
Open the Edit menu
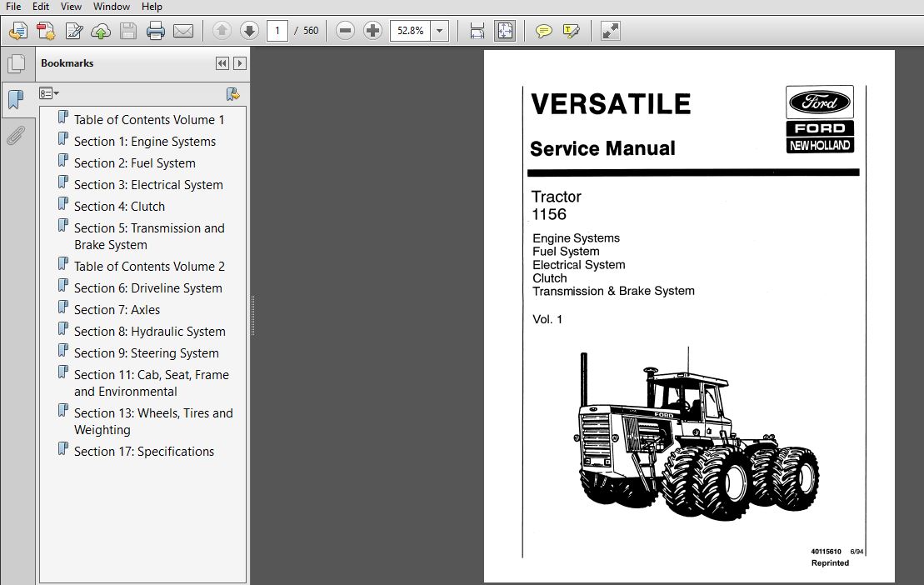(x=41, y=7)
